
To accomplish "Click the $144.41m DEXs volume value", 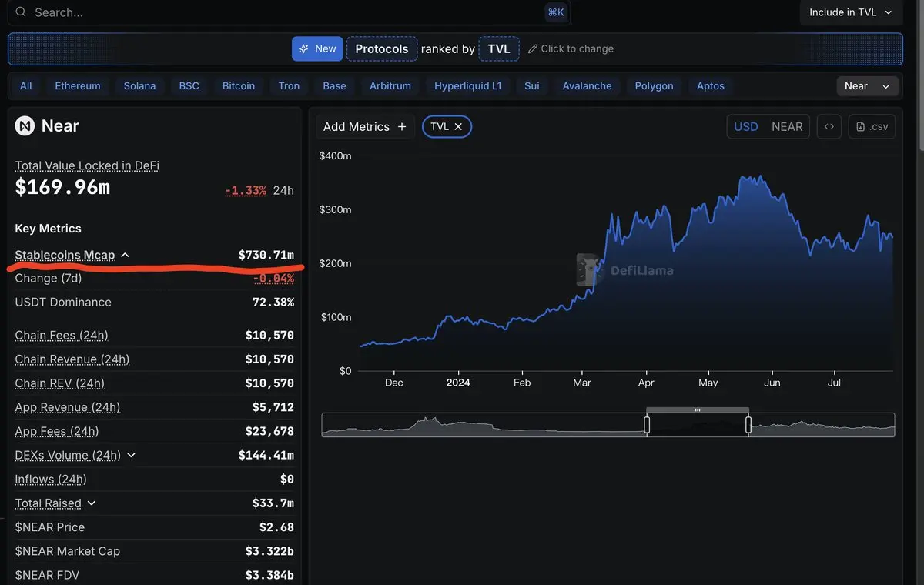I will [266, 455].
